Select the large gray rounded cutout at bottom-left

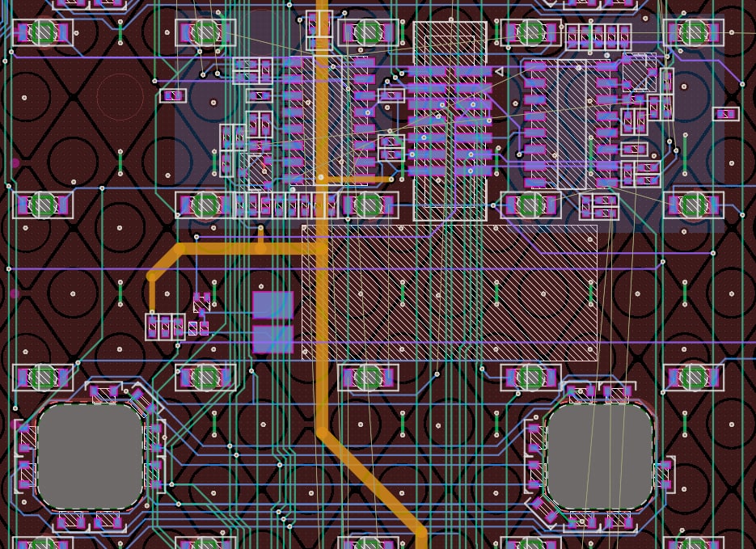(x=91, y=457)
